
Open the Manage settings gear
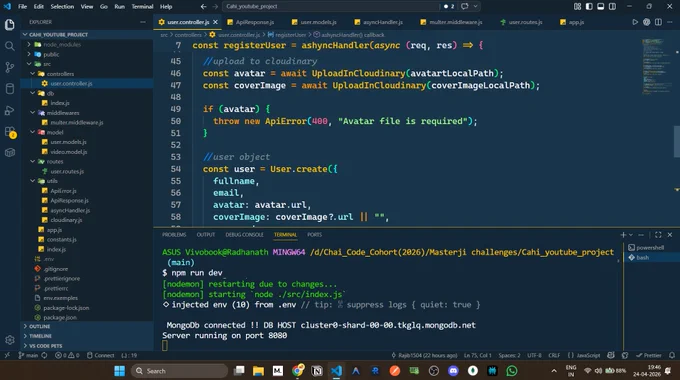point(10,340)
